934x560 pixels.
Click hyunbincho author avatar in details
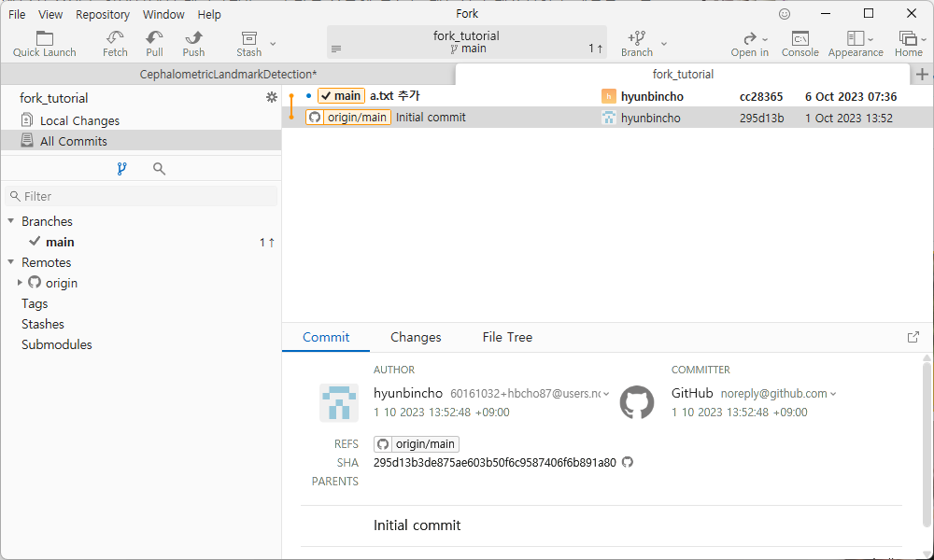[339, 403]
